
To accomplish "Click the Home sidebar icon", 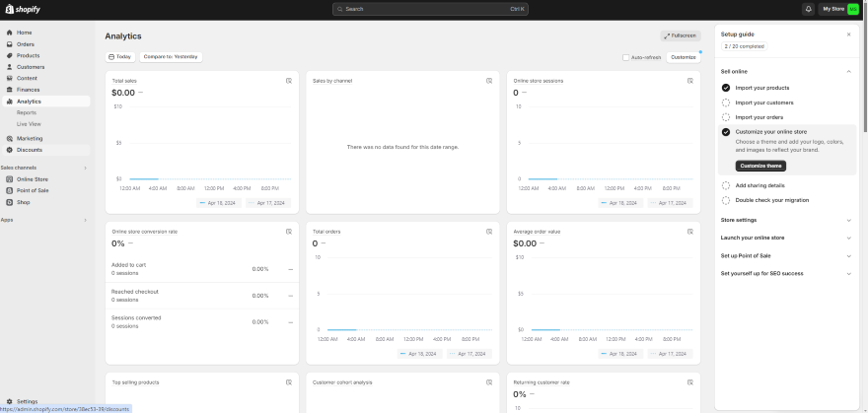I will pyautogui.click(x=10, y=33).
